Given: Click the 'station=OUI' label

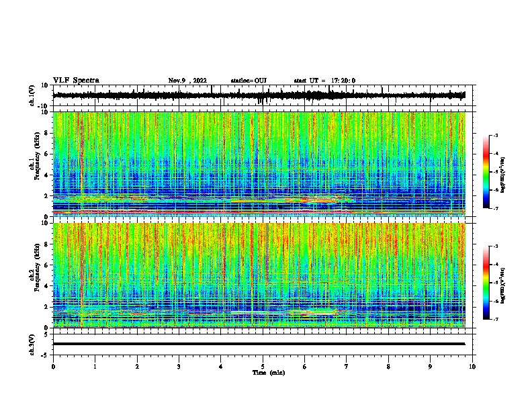Looking at the screenshot, I should (249, 81).
